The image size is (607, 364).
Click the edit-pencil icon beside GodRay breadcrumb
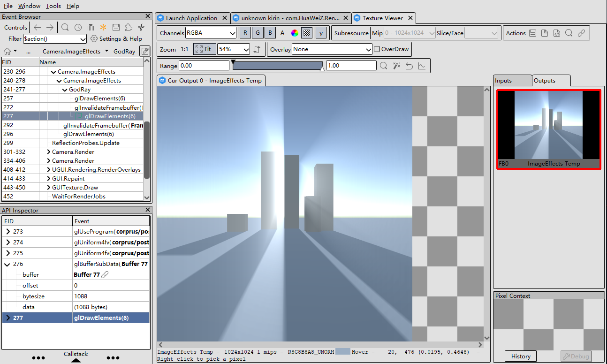[145, 51]
